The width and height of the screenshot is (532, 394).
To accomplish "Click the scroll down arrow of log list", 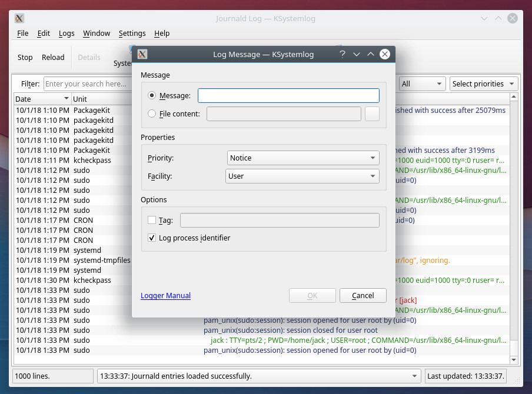I will 514,360.
